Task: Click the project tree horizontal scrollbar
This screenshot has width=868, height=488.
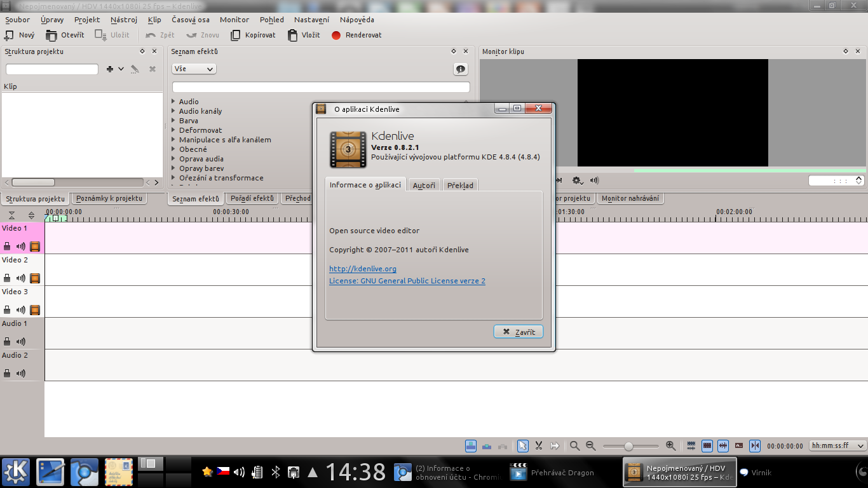Action: click(x=81, y=182)
